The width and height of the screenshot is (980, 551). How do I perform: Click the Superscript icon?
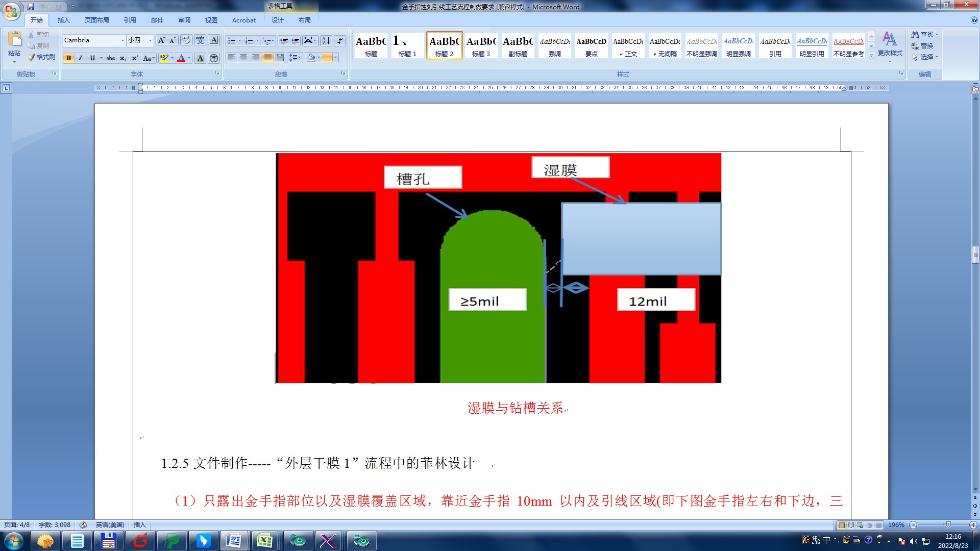coord(135,58)
